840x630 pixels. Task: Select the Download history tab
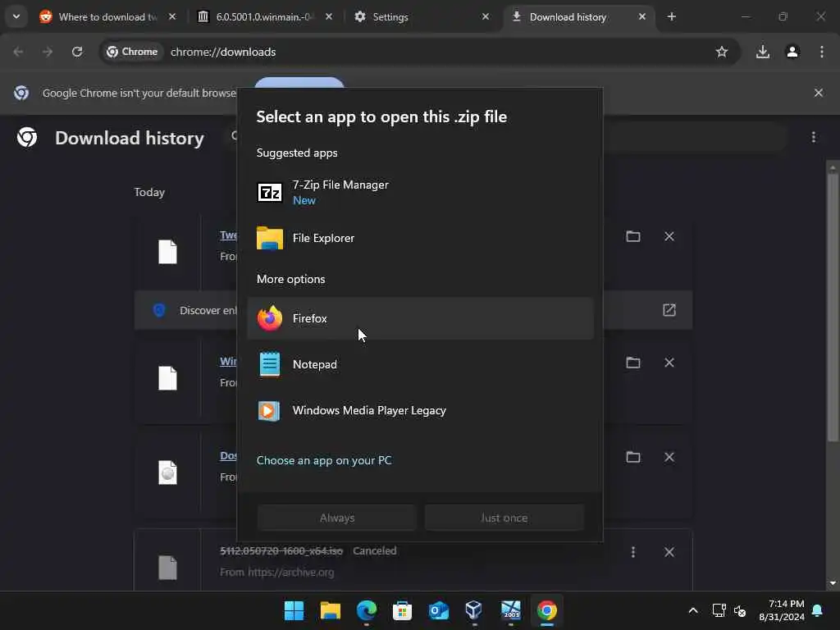578,16
